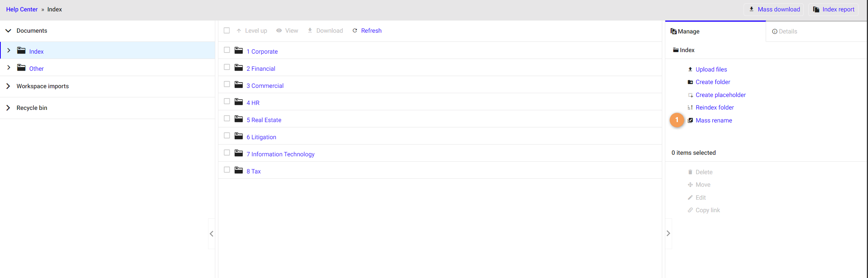Check the box for 1 Corporate

pyautogui.click(x=227, y=50)
